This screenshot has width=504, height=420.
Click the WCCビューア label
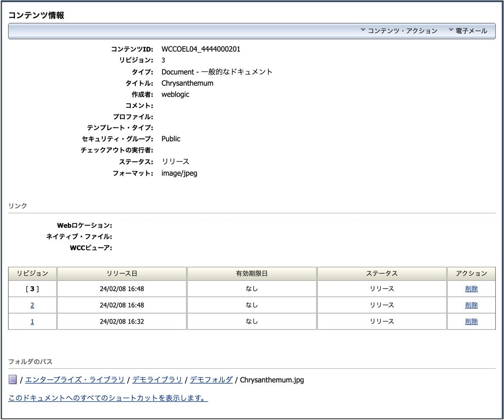click(x=91, y=248)
